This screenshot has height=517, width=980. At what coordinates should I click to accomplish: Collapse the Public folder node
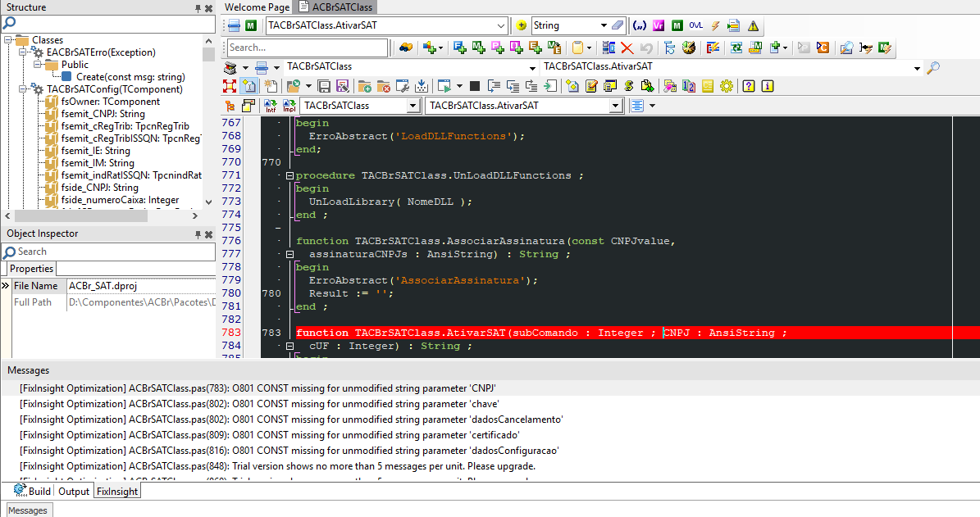(x=38, y=64)
